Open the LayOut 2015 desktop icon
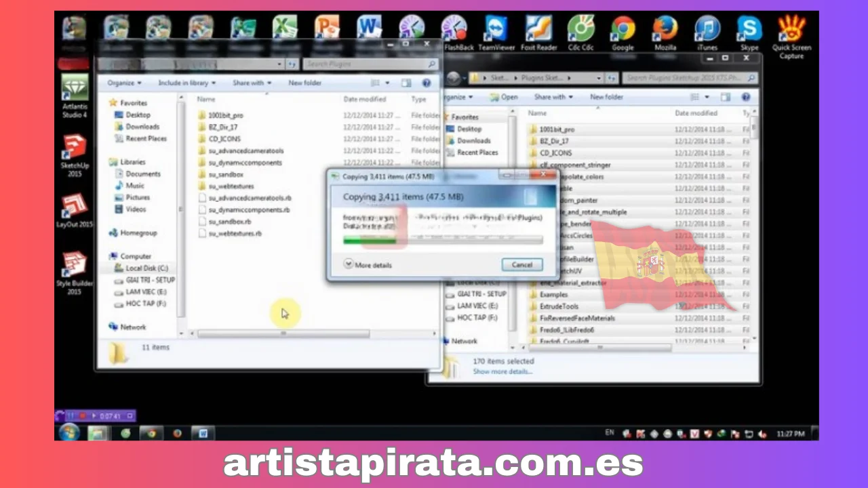Screen dimensions: 868x488 point(75,211)
